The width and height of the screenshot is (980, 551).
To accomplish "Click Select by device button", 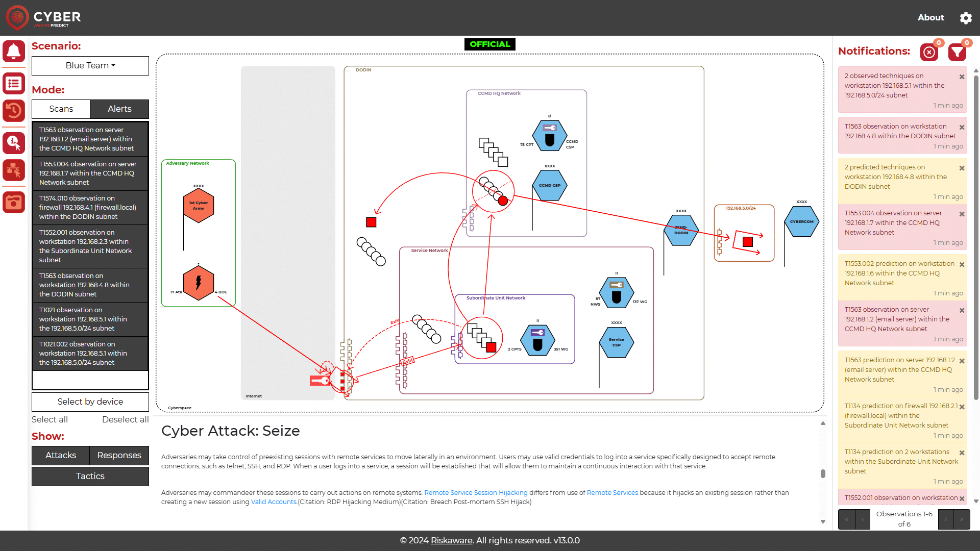I will (90, 402).
